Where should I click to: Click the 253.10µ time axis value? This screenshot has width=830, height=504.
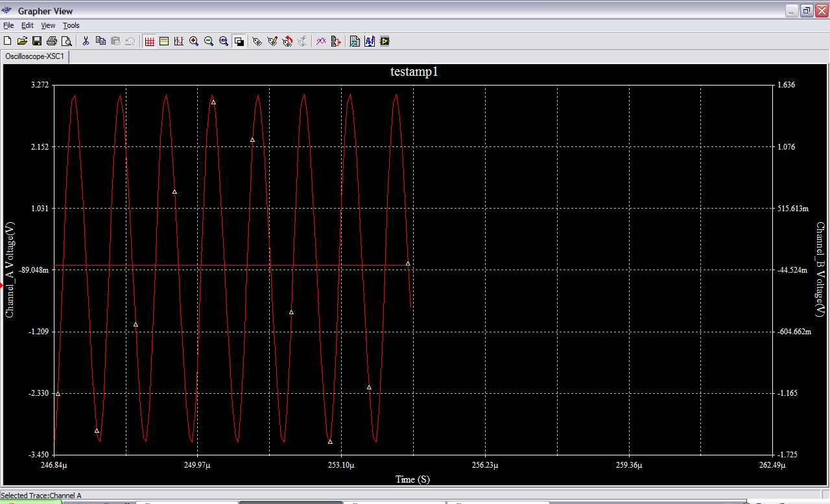(341, 465)
